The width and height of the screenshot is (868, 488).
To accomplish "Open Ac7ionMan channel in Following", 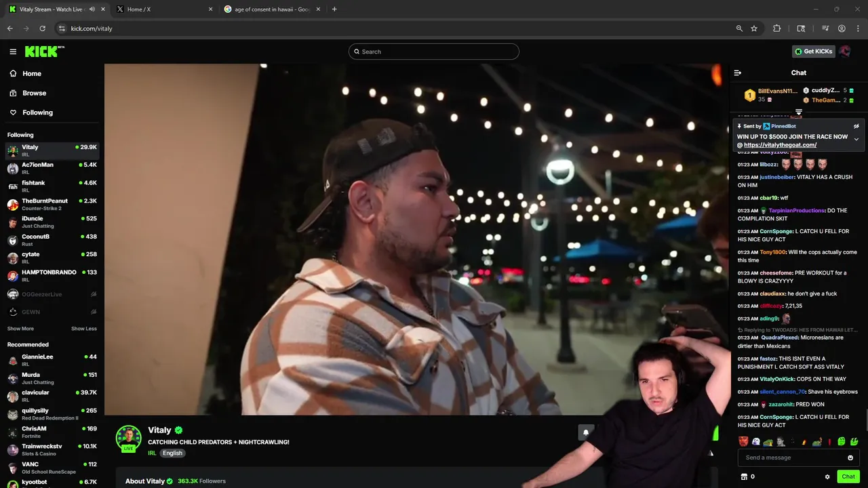I will (53, 168).
